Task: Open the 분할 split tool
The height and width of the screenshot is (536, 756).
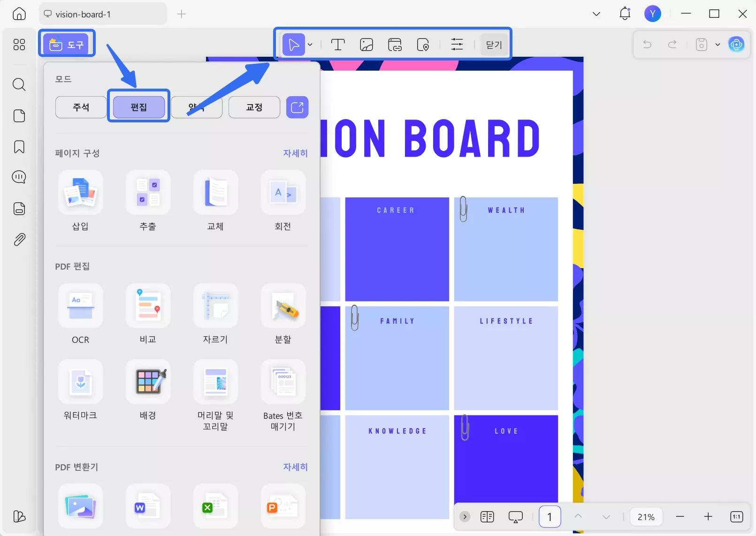Action: (283, 306)
